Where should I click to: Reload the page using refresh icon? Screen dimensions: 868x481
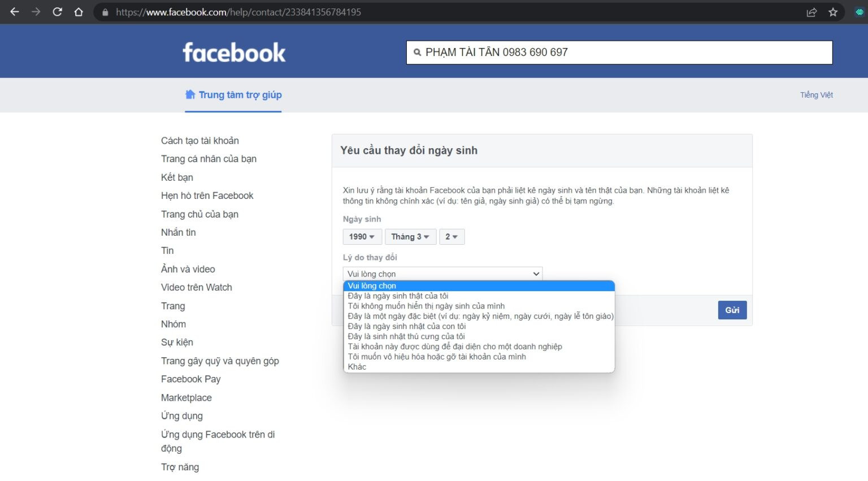57,12
